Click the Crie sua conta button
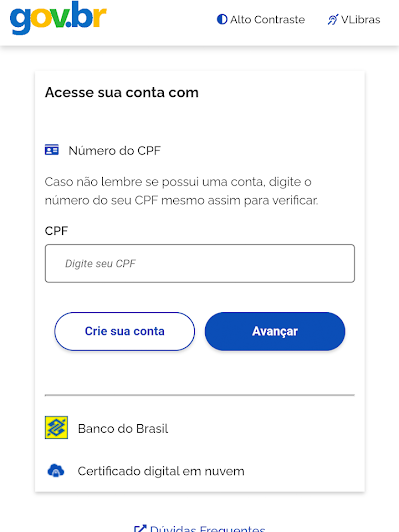This screenshot has height=532, width=399. 125,331
